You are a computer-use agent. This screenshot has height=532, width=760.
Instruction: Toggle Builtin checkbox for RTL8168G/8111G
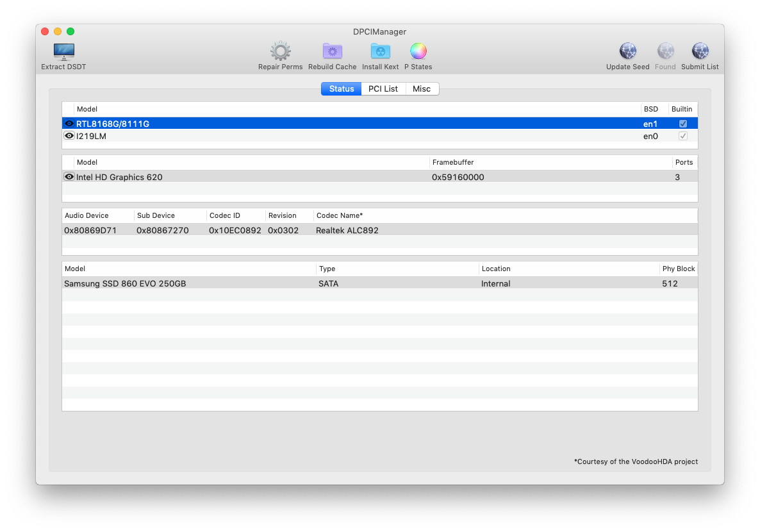pos(683,124)
